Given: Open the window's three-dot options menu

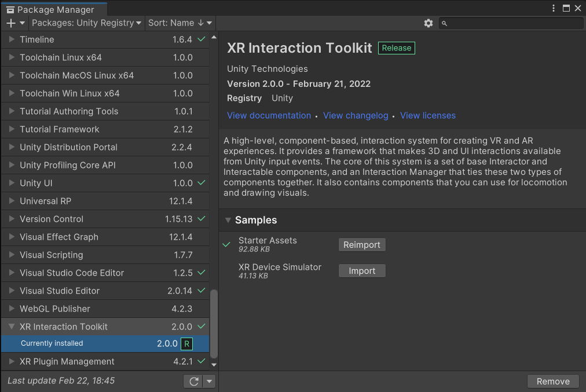Looking at the screenshot, I should coord(554,8).
